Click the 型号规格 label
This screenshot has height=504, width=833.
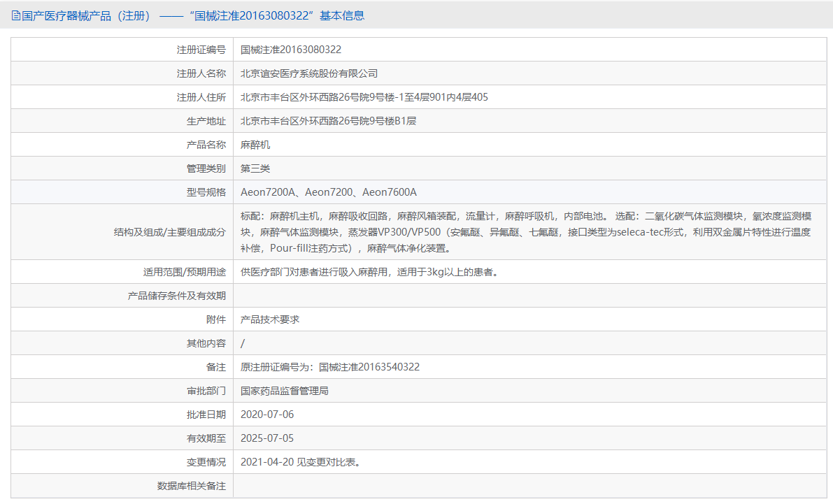click(206, 192)
